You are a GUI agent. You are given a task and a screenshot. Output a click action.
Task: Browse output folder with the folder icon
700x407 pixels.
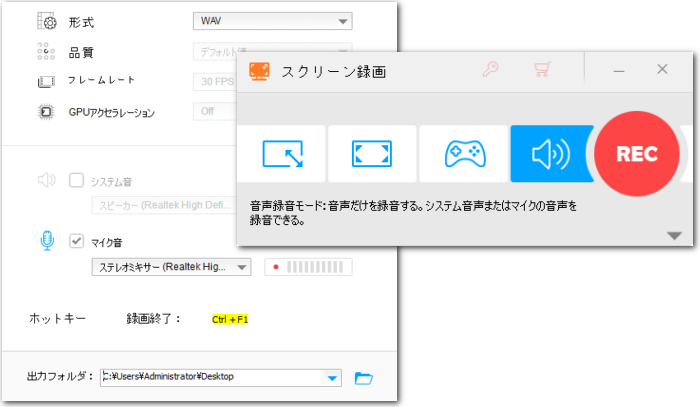point(364,377)
